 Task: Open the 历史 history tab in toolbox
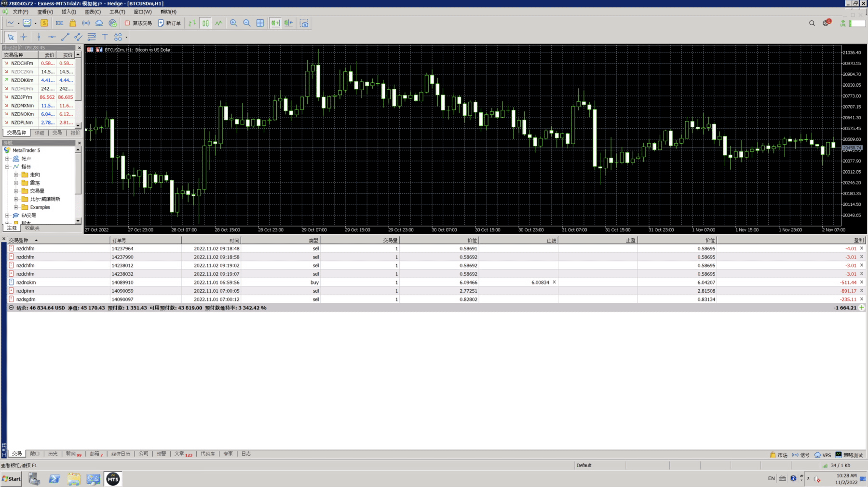tap(53, 454)
